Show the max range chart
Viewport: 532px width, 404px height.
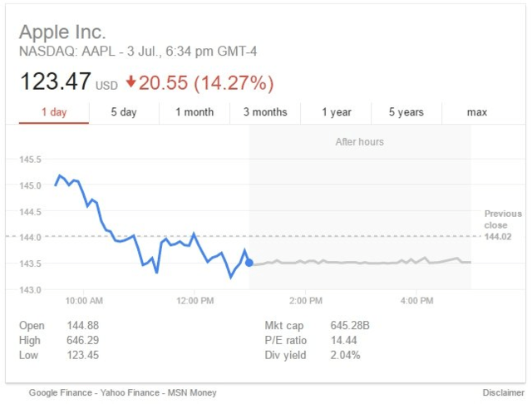pos(477,112)
